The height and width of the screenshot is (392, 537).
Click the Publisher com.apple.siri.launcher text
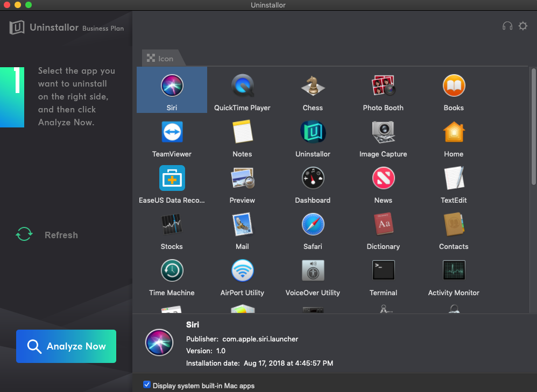click(242, 339)
